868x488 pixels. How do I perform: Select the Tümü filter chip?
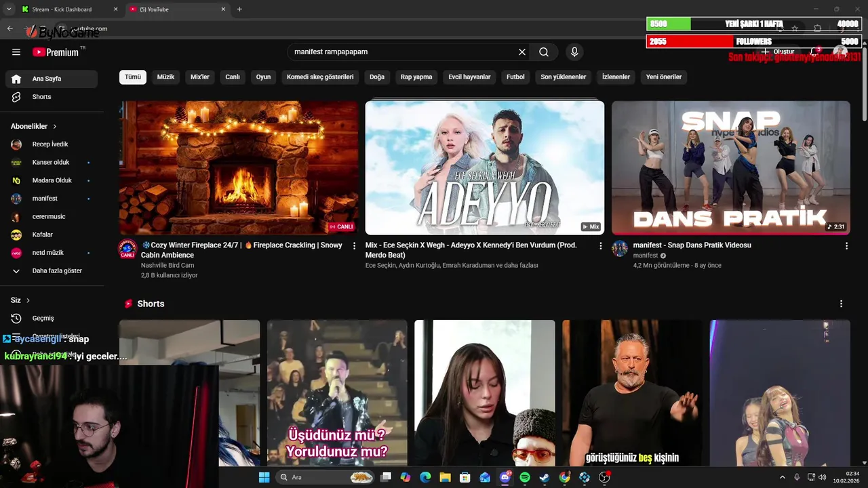(133, 77)
